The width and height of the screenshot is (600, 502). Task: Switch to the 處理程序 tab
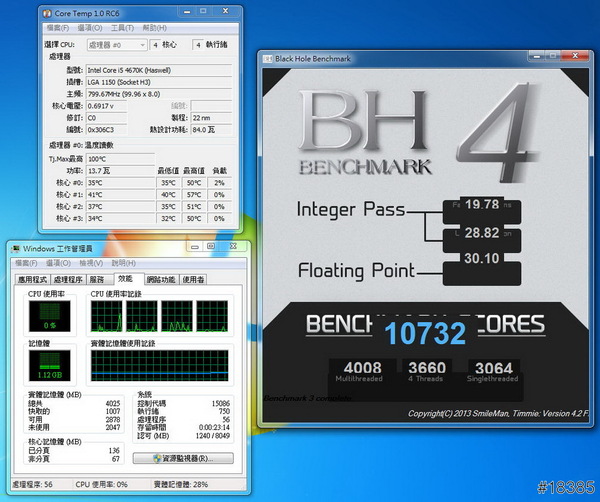point(68,280)
